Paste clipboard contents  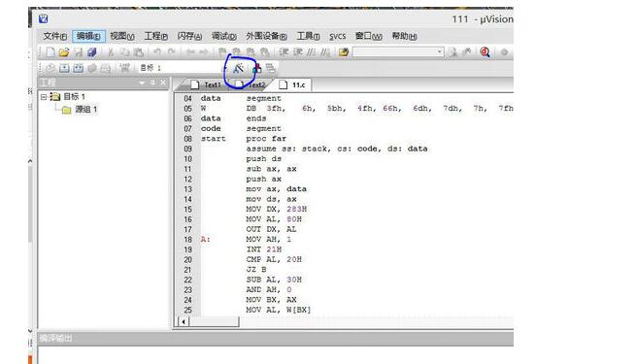point(139,51)
